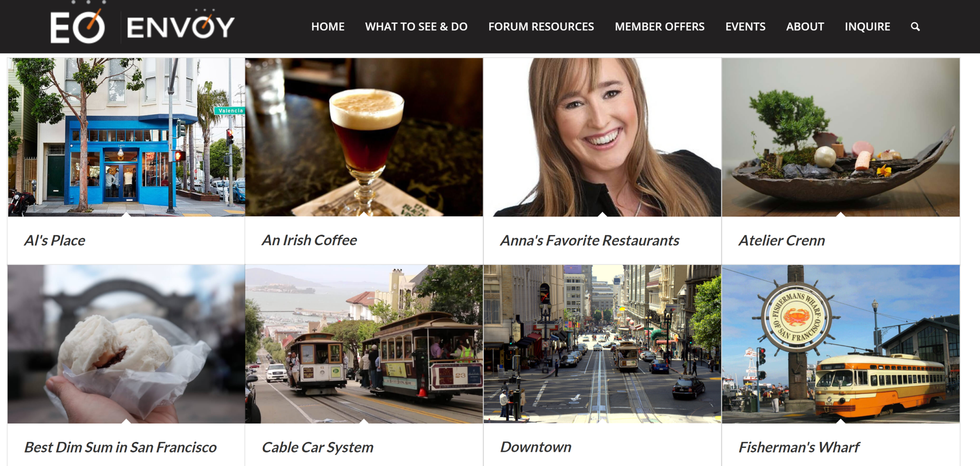Open Anna's Favorite Restaurants title link
The image size is (980, 466).
[x=590, y=241]
